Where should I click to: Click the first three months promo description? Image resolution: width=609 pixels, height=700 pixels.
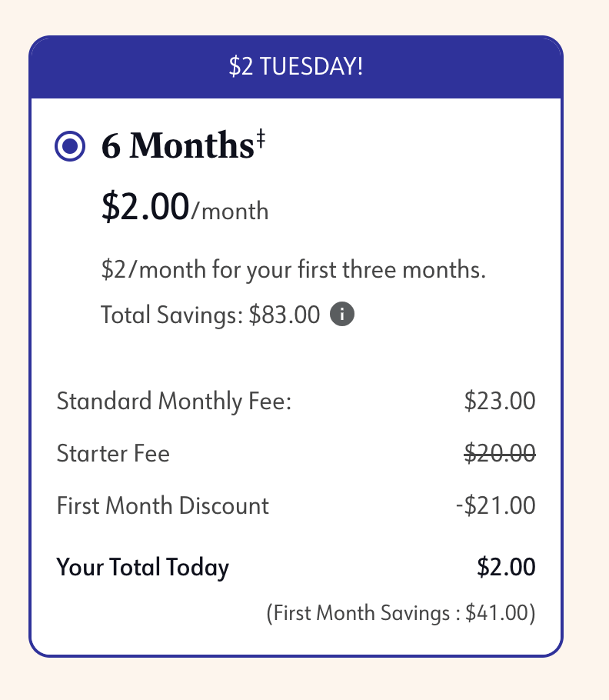point(294,271)
